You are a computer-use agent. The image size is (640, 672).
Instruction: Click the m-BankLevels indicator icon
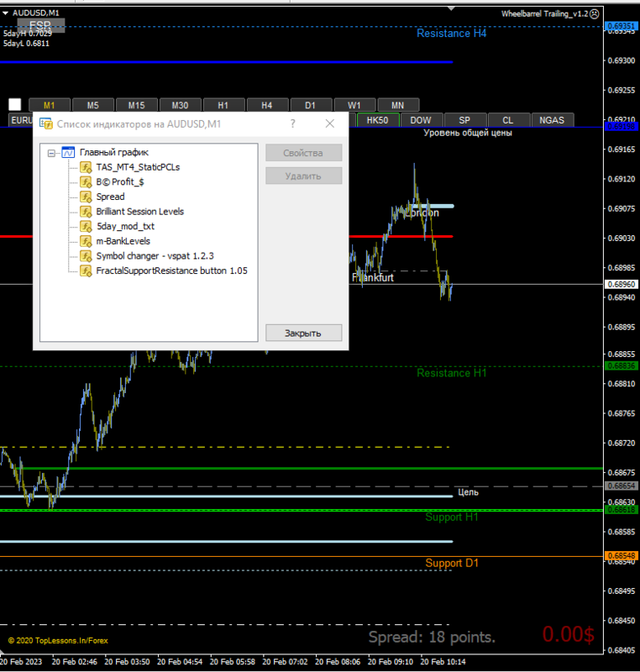point(87,241)
